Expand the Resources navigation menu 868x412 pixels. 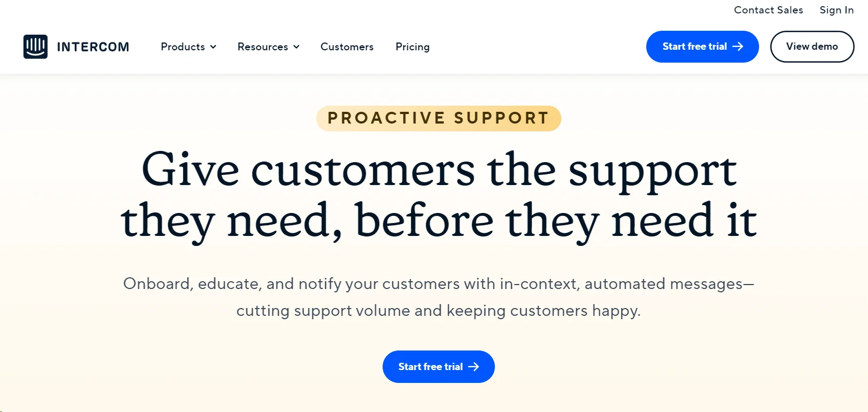263,47
